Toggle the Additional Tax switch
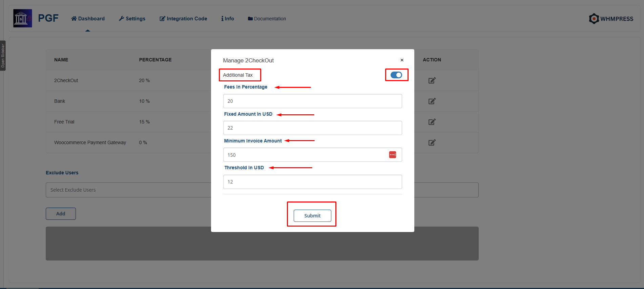 (x=396, y=75)
